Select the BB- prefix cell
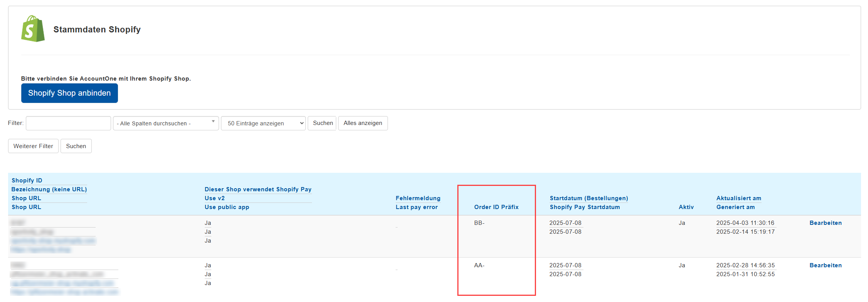 coord(479,223)
